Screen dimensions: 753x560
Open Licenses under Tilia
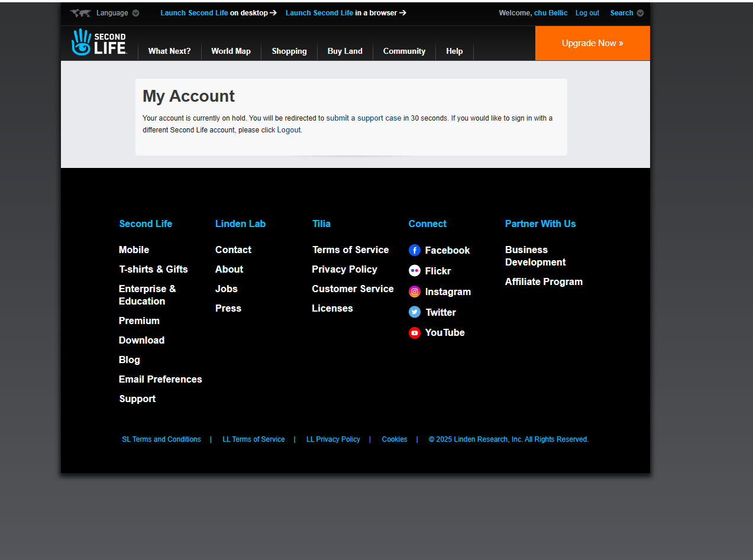tap(332, 309)
